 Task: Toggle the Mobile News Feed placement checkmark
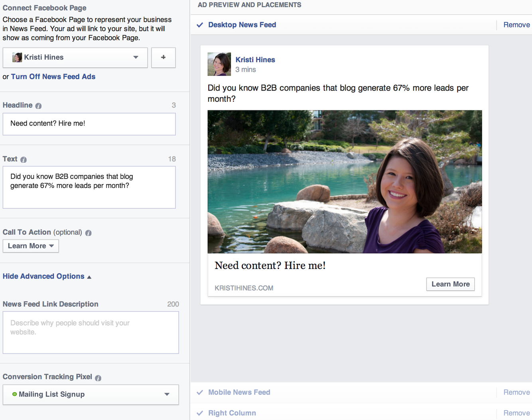(200, 392)
